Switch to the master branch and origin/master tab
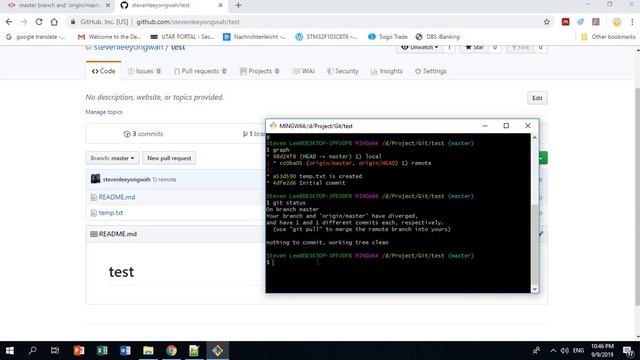 pos(59,5)
